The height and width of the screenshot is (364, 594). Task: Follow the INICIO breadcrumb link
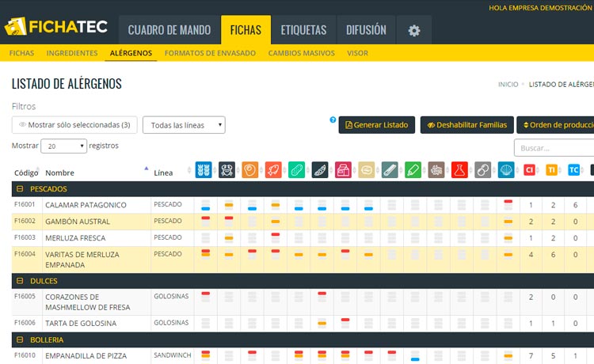click(508, 85)
